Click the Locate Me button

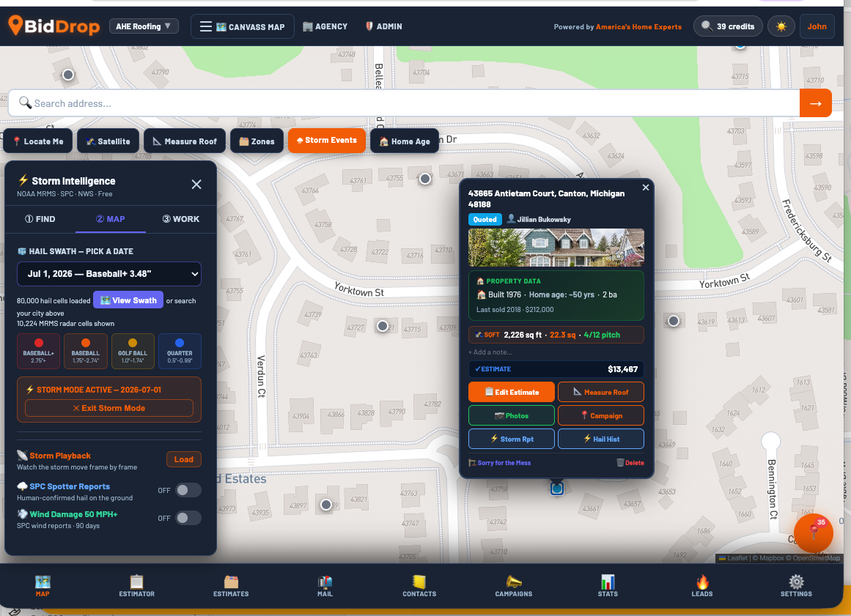click(38, 141)
